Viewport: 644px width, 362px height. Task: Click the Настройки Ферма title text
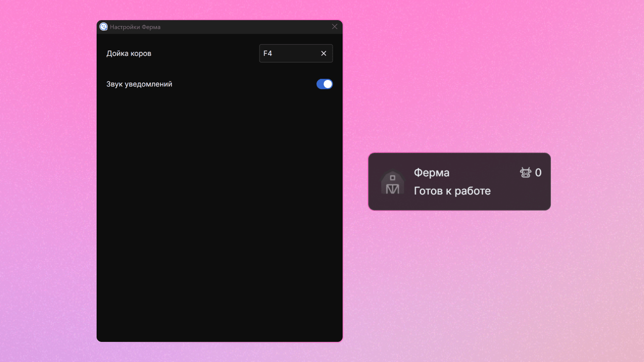[x=135, y=27]
